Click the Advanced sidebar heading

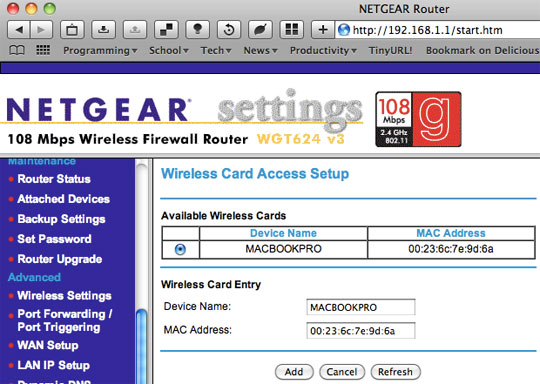(34, 277)
